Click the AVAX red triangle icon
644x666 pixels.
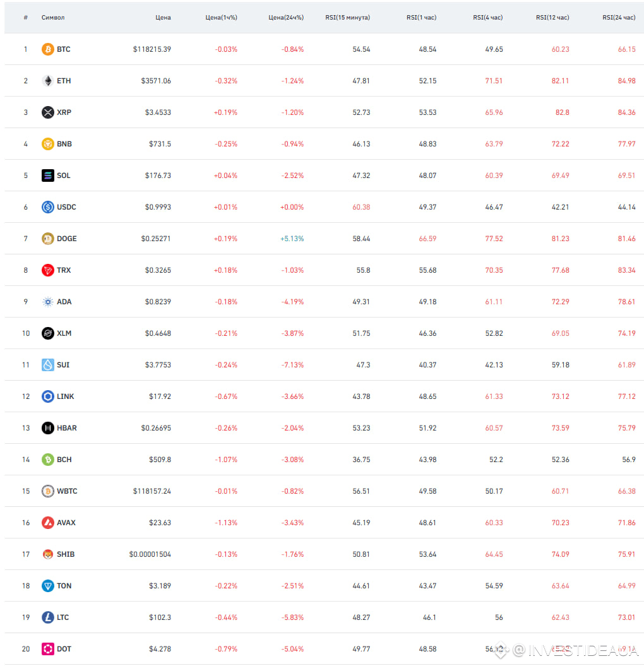[47, 523]
